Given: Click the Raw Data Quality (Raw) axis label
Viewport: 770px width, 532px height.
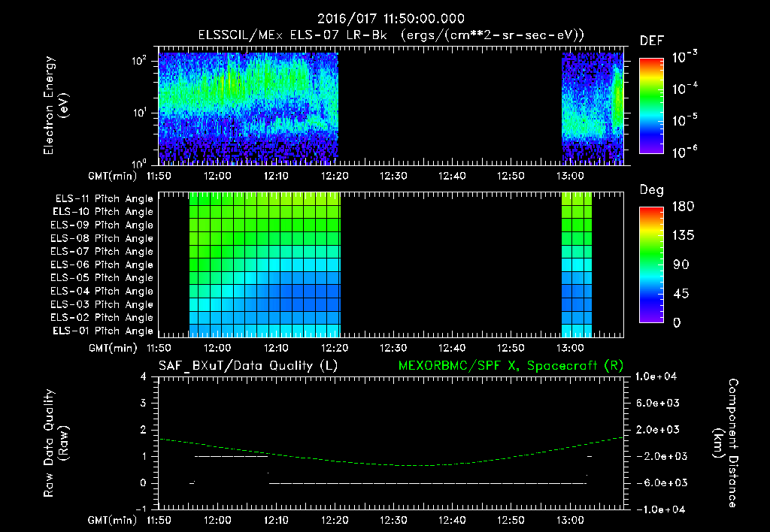Looking at the screenshot, I should click(56, 443).
